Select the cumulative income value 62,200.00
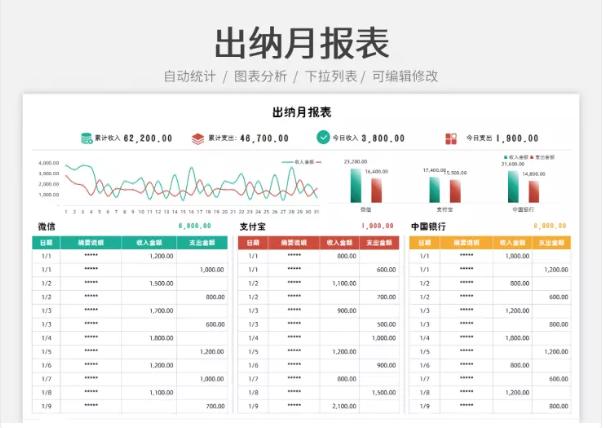This screenshot has height=428, width=603. (x=148, y=138)
